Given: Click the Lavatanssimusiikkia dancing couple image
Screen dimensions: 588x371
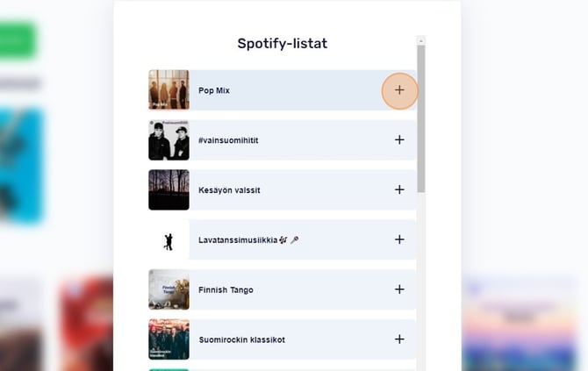Looking at the screenshot, I should [x=169, y=239].
